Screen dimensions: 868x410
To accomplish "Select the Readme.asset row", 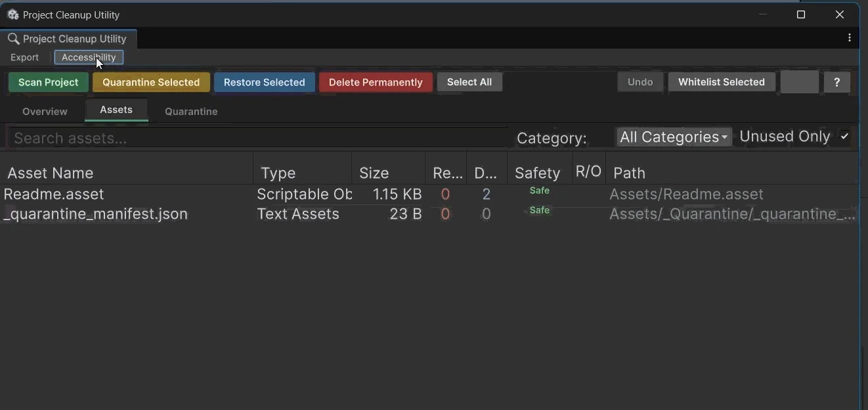I will coord(429,194).
